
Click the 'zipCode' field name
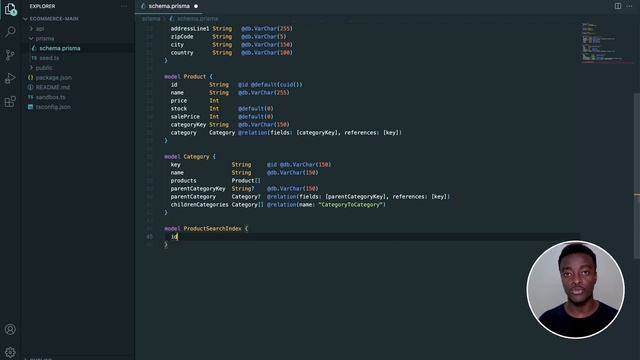point(182,37)
